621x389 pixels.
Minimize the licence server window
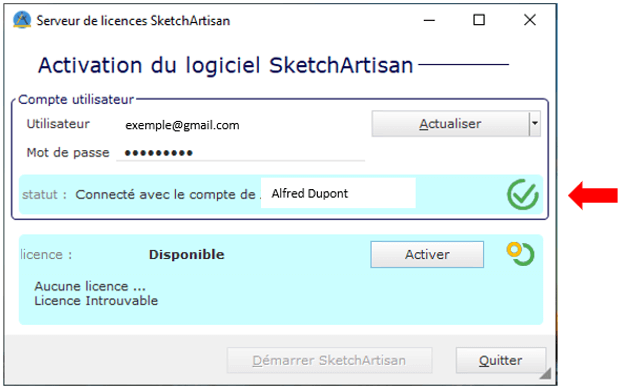tap(429, 20)
